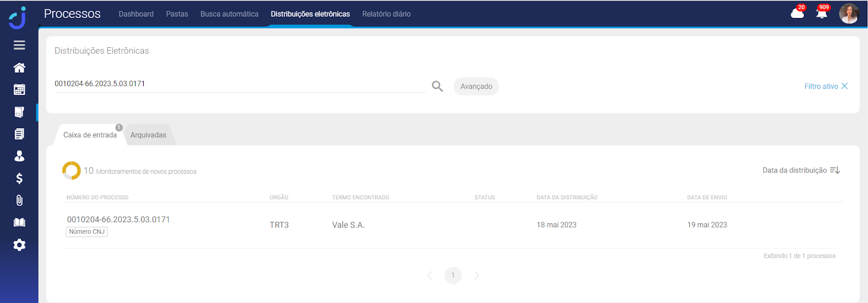Click the process number search field
The height and width of the screenshot is (303, 868).
[239, 84]
